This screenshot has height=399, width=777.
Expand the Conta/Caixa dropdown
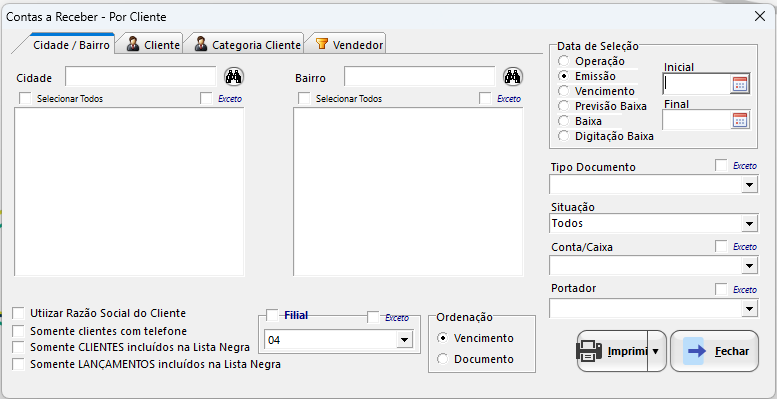[749, 266]
